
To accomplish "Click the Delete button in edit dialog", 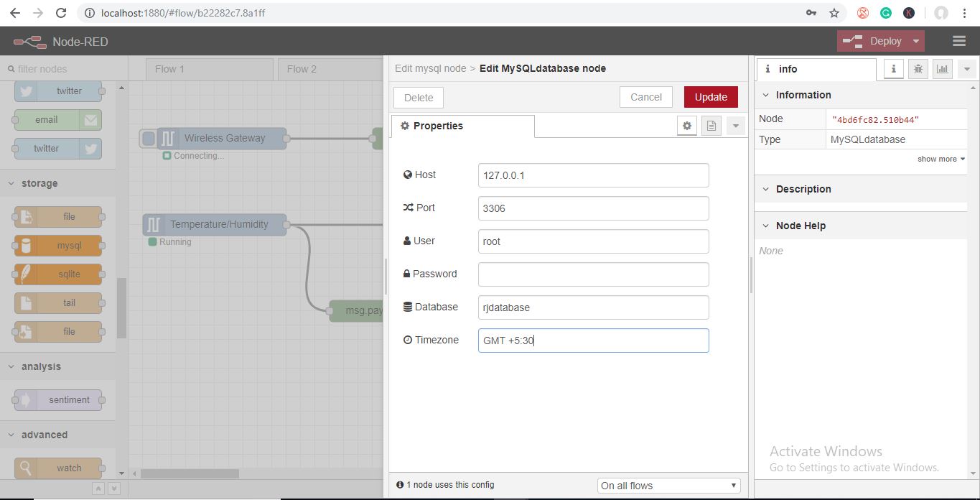I will click(x=419, y=98).
